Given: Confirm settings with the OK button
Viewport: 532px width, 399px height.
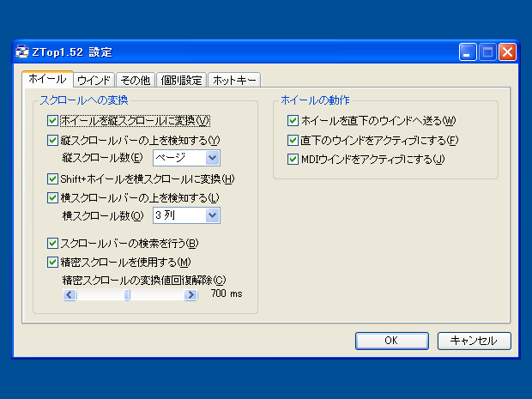Looking at the screenshot, I should (392, 341).
